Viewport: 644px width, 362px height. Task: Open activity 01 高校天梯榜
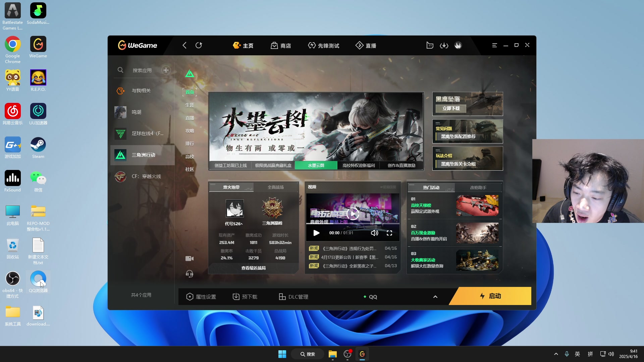(454, 205)
